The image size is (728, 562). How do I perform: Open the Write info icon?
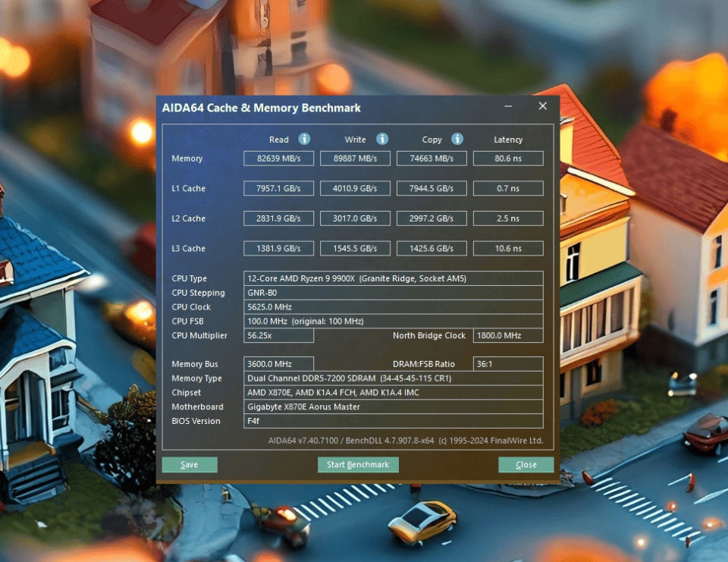point(382,139)
